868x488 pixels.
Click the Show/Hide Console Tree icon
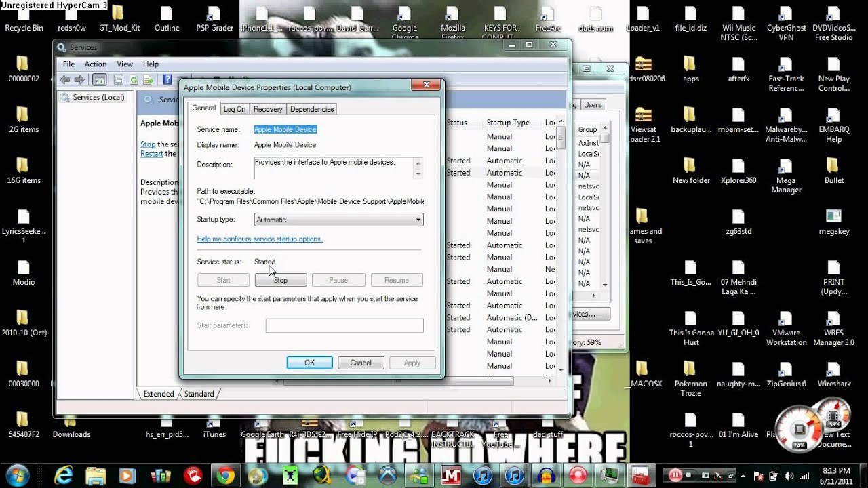[99, 79]
